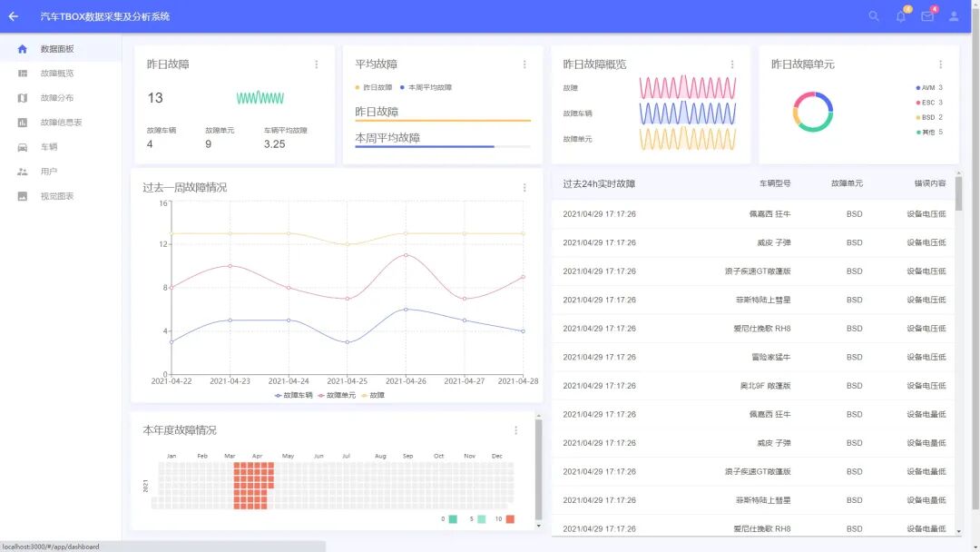Click the chart icon beside 视觉图表
Image resolution: width=980 pixels, height=552 pixels.
coord(24,195)
